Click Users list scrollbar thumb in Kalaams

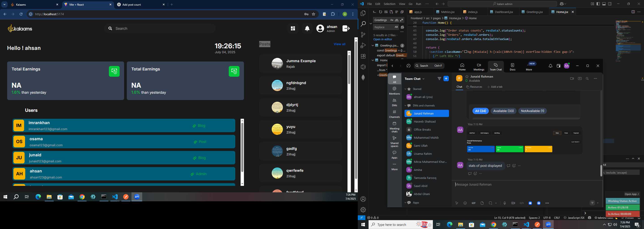tap(242, 148)
